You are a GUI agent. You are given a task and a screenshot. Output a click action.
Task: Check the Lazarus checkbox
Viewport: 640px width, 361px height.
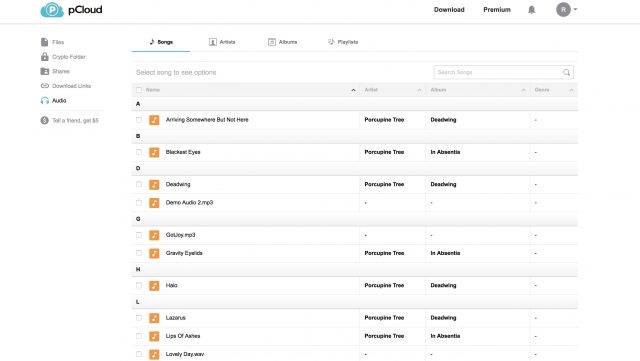(139, 318)
